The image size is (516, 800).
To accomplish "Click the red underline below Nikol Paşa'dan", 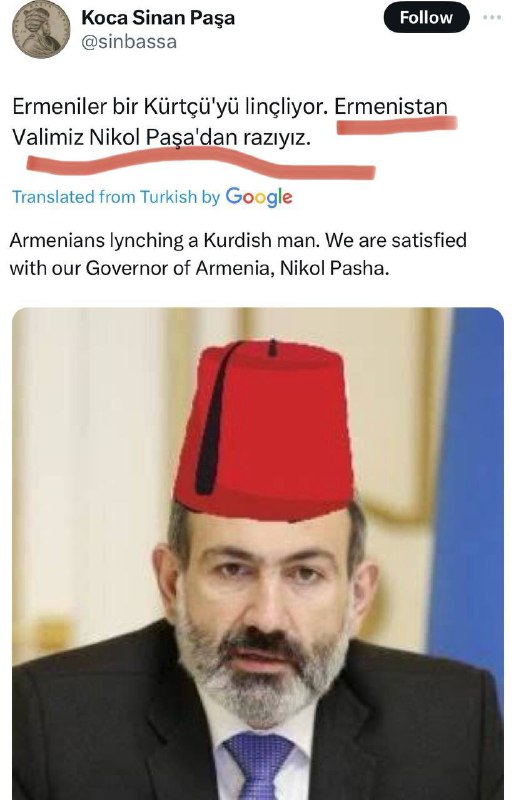I will [201, 164].
